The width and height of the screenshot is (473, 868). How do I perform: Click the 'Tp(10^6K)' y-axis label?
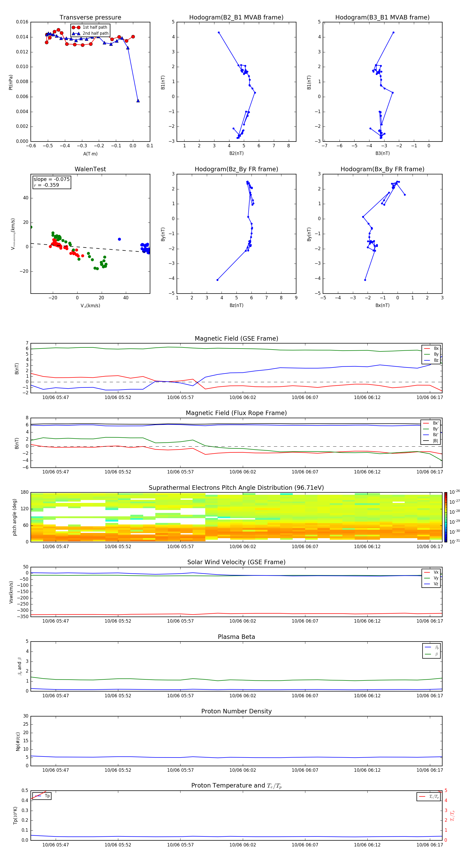15,815
